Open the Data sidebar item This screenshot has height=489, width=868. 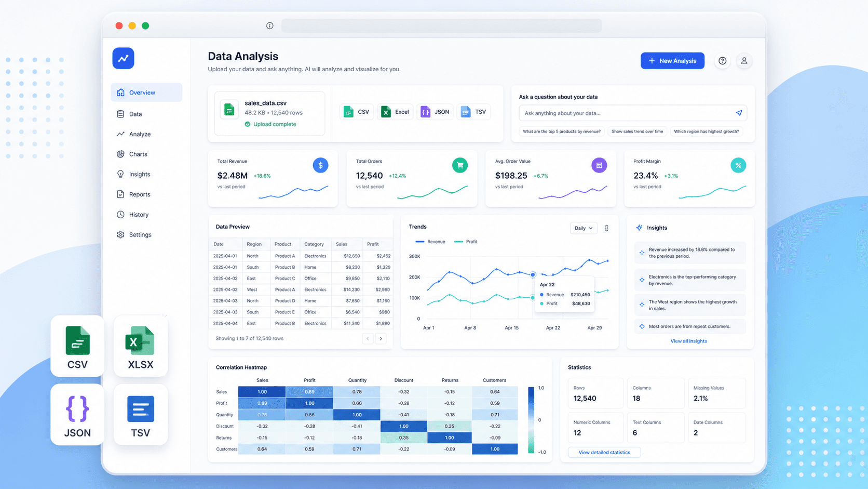[146, 114]
